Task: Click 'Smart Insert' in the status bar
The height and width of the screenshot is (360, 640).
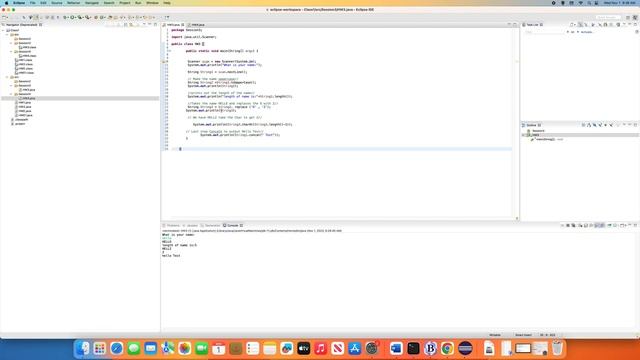Action: (523, 335)
